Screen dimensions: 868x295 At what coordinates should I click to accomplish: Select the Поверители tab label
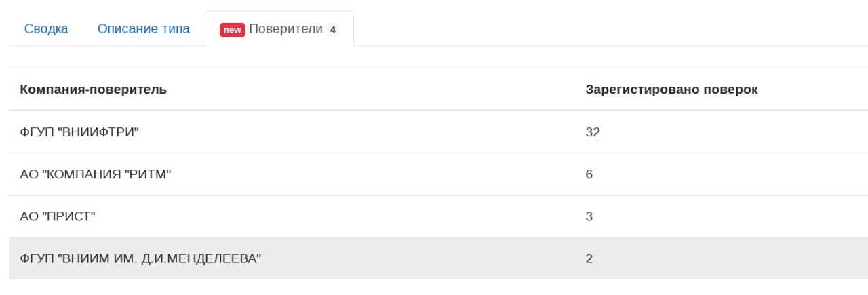pos(285,29)
